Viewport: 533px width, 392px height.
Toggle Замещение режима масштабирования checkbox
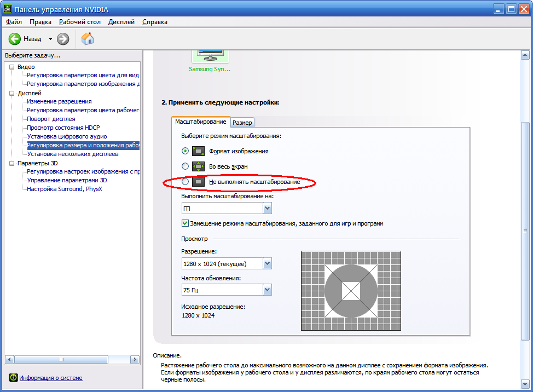(x=185, y=223)
